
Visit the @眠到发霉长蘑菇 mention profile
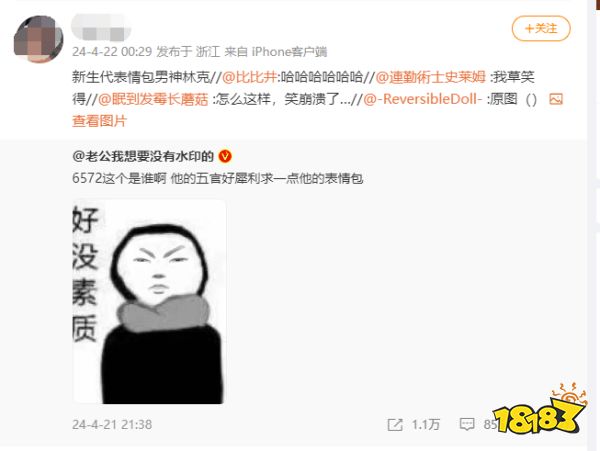(x=153, y=99)
